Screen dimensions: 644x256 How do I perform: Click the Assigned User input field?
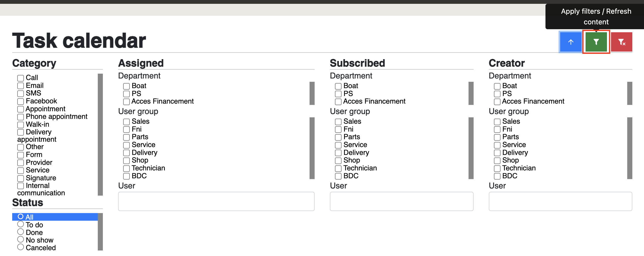click(216, 201)
